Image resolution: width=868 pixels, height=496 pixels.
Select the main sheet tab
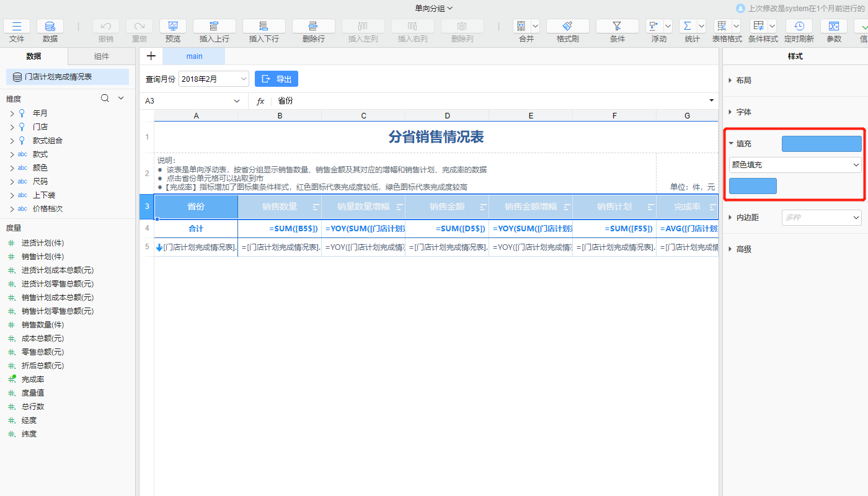point(194,56)
